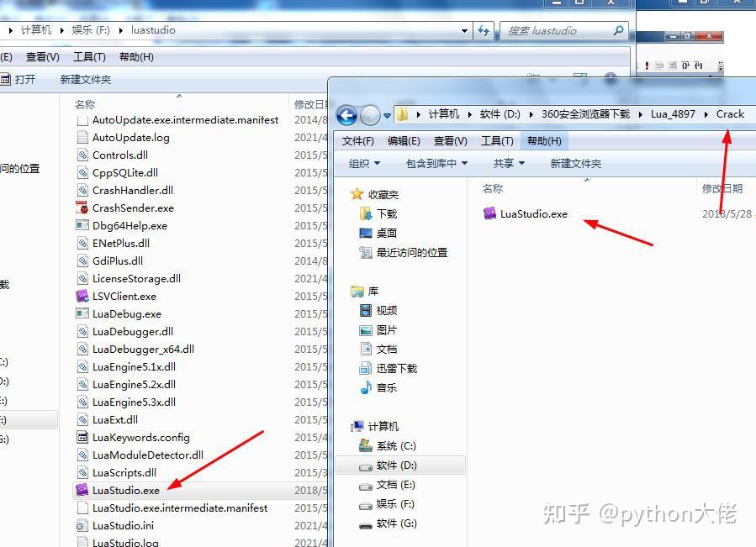
Task: Open the 工具(T) menu
Action: click(x=498, y=140)
